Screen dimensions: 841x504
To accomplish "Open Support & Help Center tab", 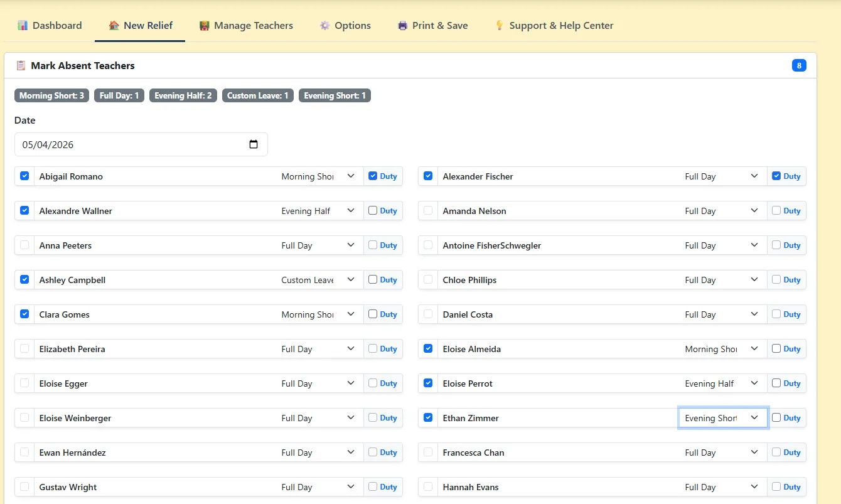I will (554, 26).
